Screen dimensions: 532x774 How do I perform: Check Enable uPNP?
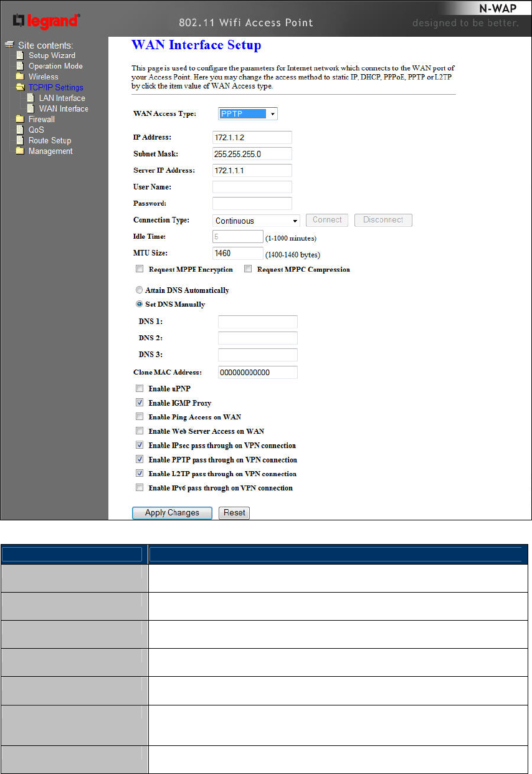[x=139, y=389]
